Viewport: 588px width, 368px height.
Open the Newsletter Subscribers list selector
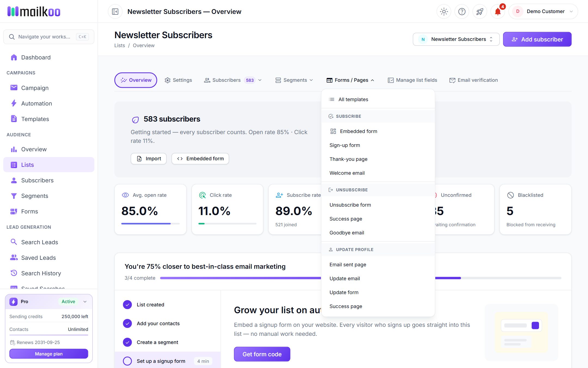[456, 39]
